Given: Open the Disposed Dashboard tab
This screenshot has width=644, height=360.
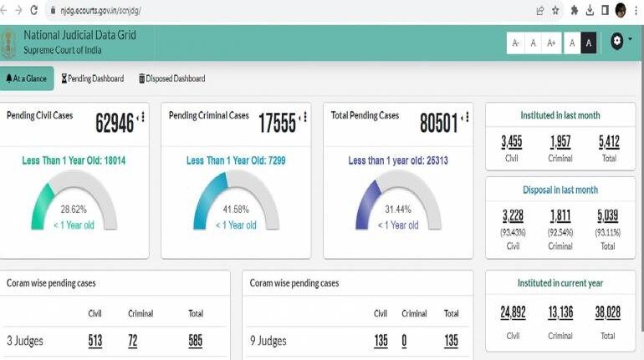Looking at the screenshot, I should (x=172, y=79).
